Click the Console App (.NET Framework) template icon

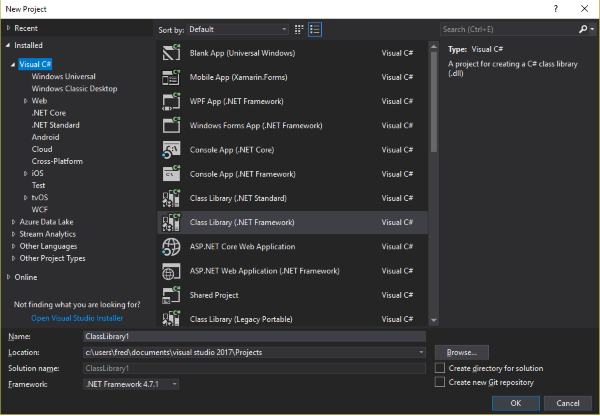point(171,174)
